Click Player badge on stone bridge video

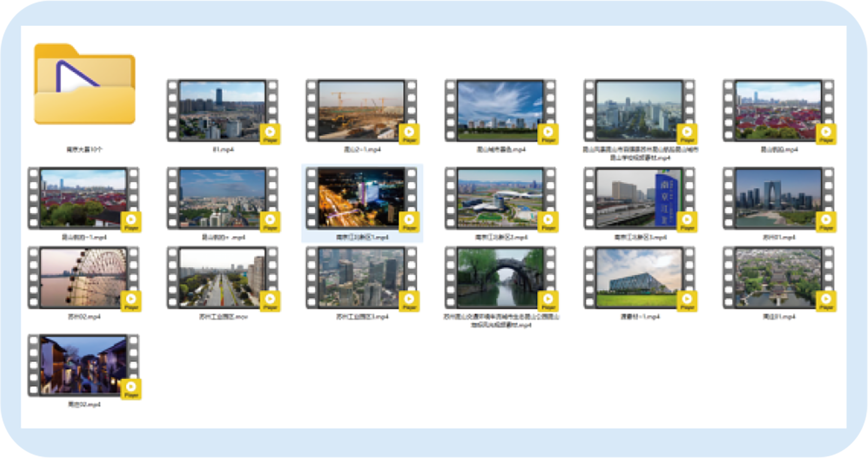[548, 301]
